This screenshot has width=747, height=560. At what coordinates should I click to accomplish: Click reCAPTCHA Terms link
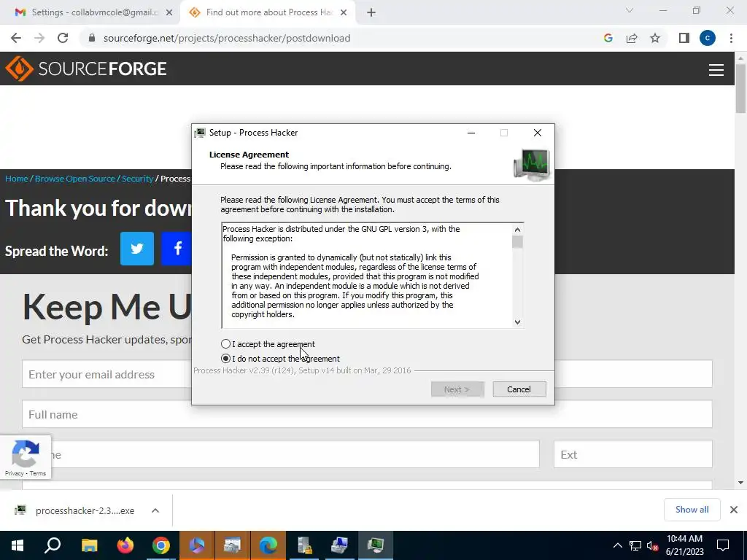point(38,473)
